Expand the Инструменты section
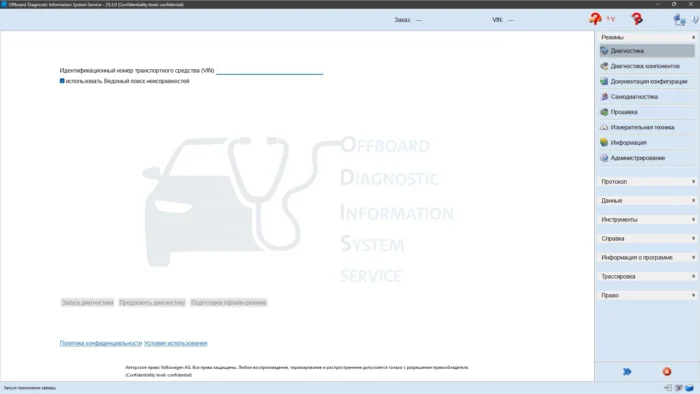Viewport: 700px width, 394px height. pyautogui.click(x=647, y=220)
